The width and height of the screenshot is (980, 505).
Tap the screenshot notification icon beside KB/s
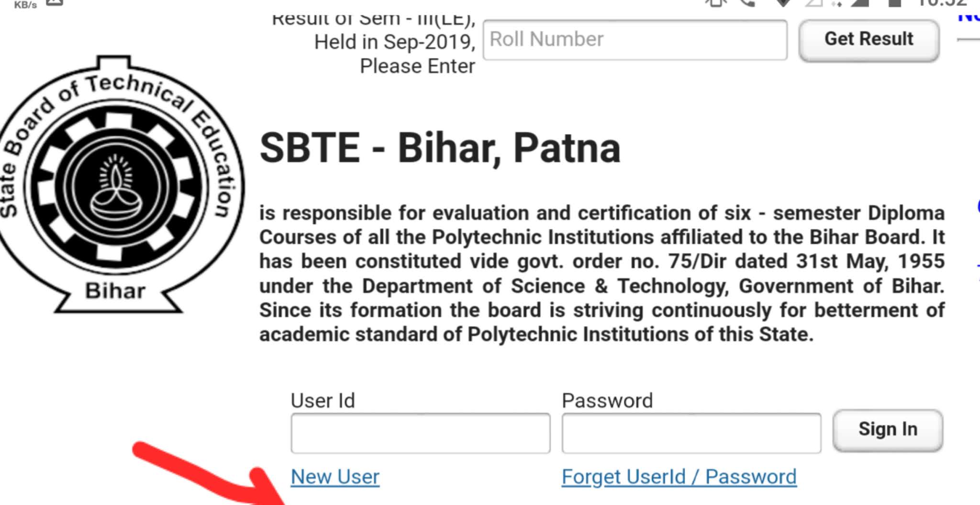point(54,3)
